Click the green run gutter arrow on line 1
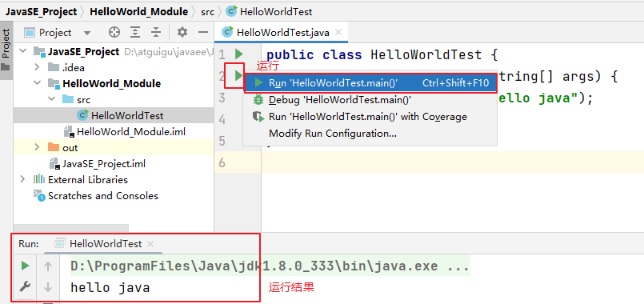The width and height of the screenshot is (644, 304). [x=238, y=54]
